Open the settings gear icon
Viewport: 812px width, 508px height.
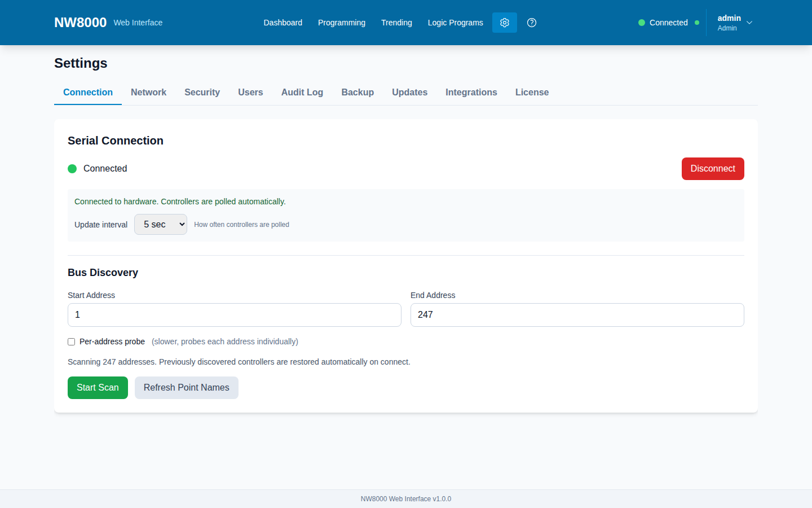(x=505, y=23)
